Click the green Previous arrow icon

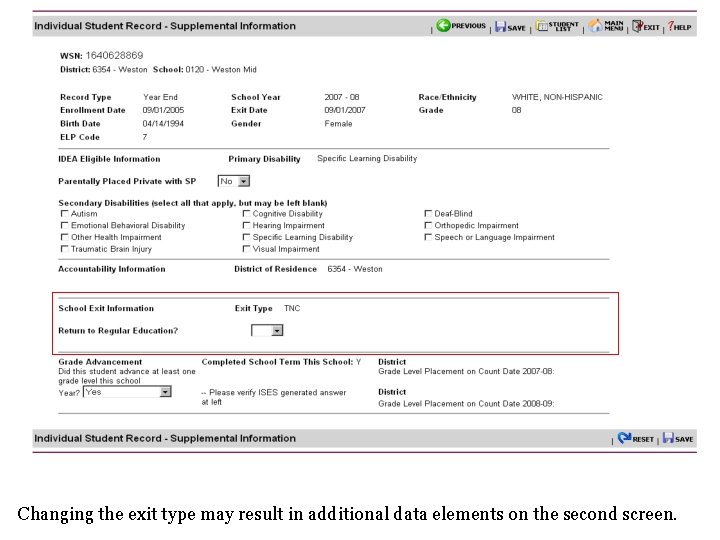click(443, 25)
